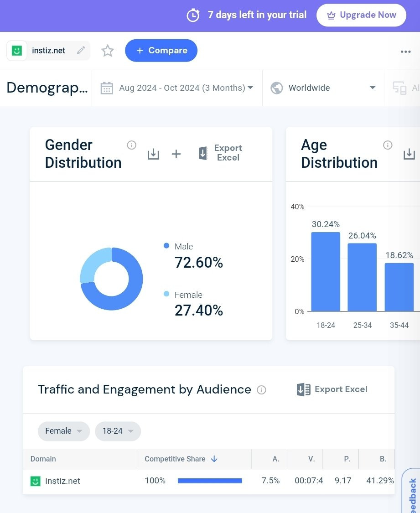The image size is (420, 513).
Task: Click the 18-24 age bar
Action: [x=326, y=272]
